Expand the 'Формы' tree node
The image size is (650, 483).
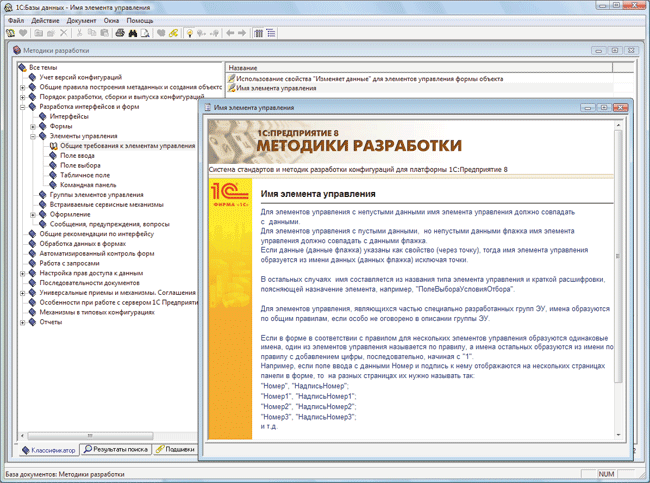pyautogui.click(x=33, y=127)
